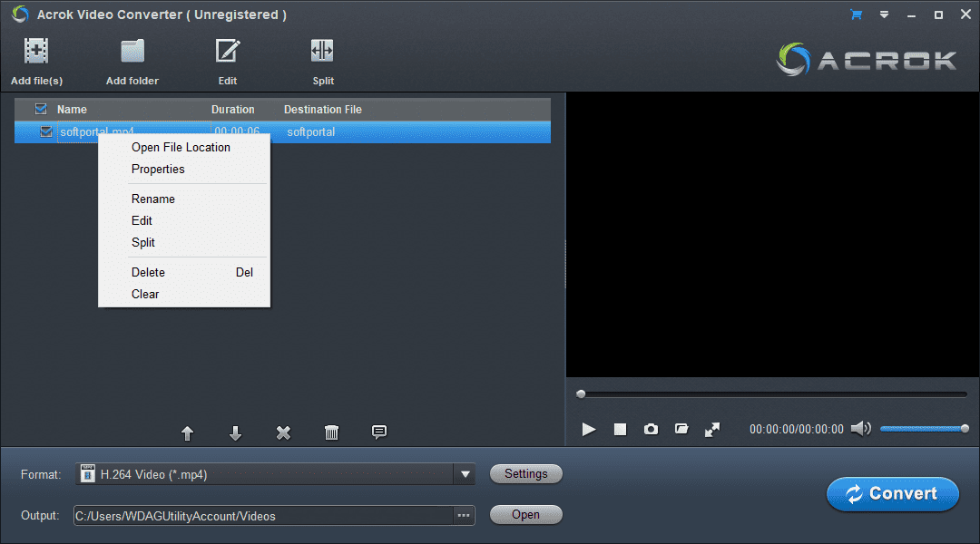Screen dimensions: 980x544
Task: Click the Destination File column header
Action: 322,110
